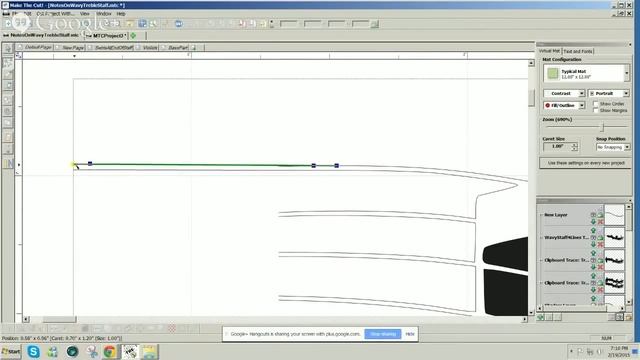640x360 pixels.
Task: Toggle visibility of WavyStaff4Lines layer
Action: tap(593, 238)
